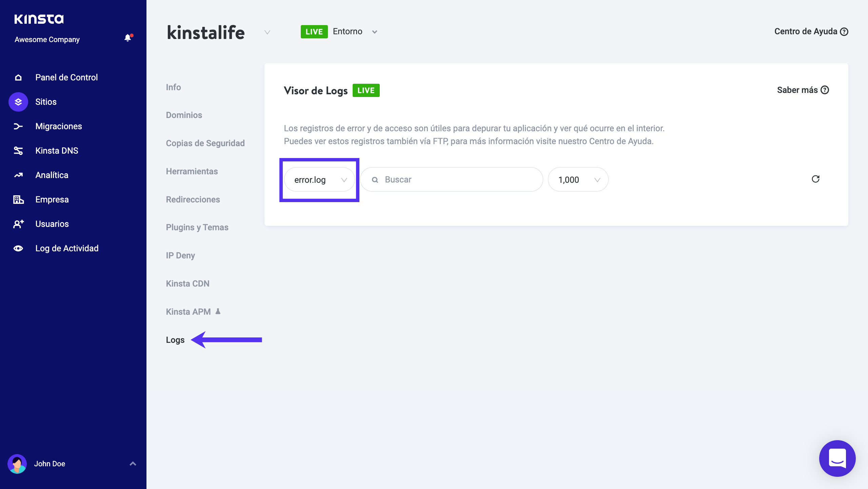Click the Migraciones arrow icon
Screen dimensions: 868x489
pos(18,126)
